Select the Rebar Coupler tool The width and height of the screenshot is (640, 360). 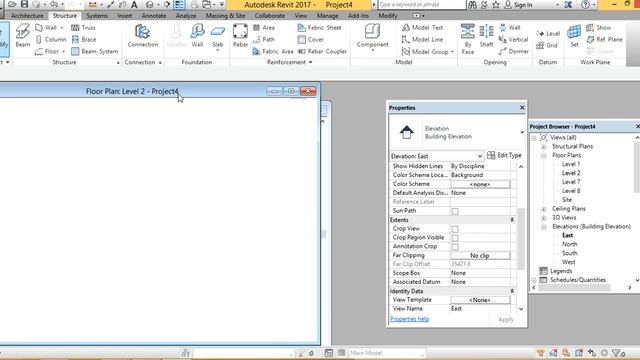coord(322,51)
